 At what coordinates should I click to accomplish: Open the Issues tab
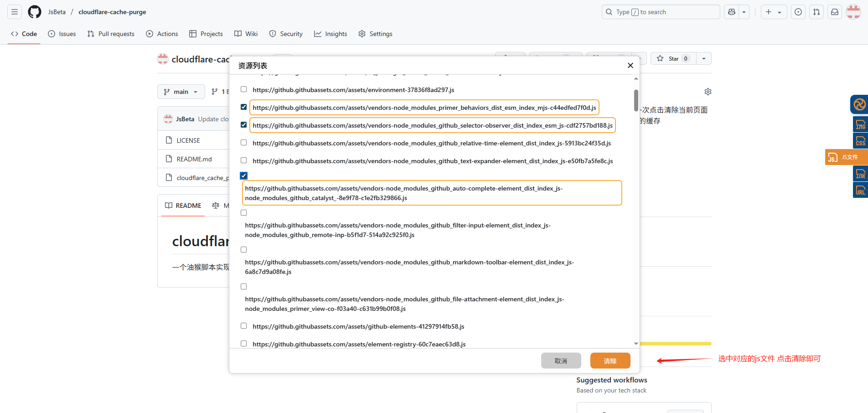click(x=62, y=34)
